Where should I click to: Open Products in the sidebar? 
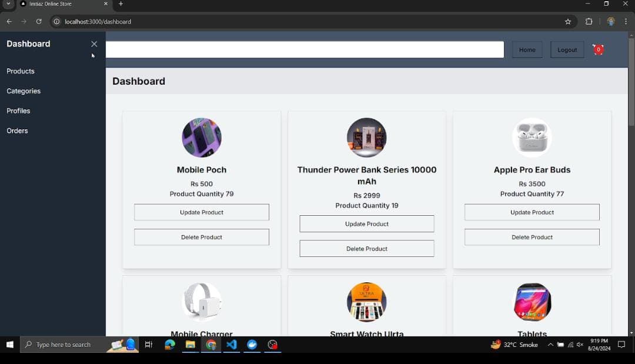(x=21, y=71)
